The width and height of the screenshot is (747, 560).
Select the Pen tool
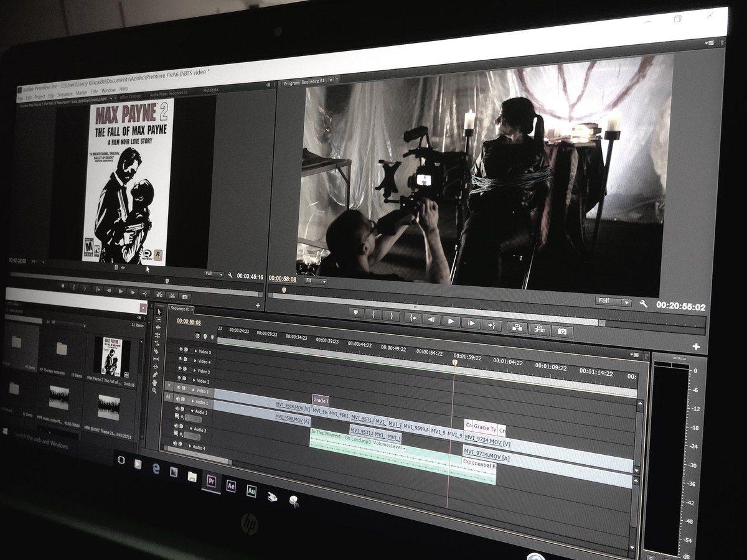pos(155,375)
